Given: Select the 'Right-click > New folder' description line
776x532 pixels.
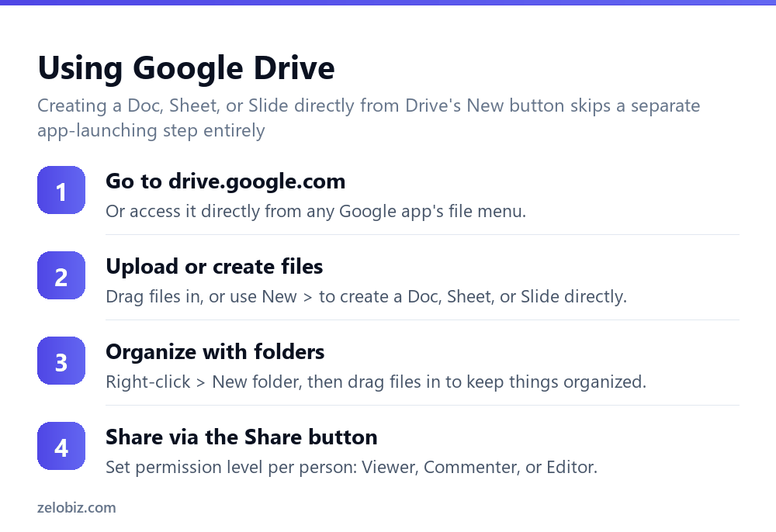Looking at the screenshot, I should (376, 382).
